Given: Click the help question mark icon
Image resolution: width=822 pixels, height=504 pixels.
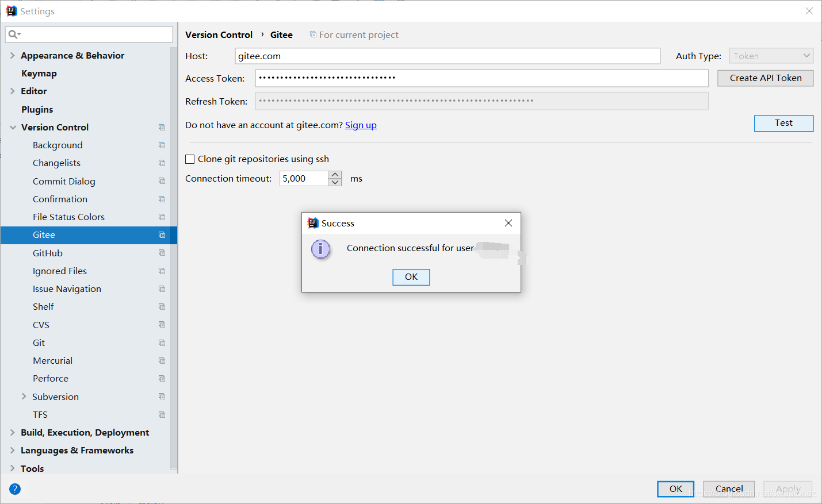Looking at the screenshot, I should click(15, 489).
